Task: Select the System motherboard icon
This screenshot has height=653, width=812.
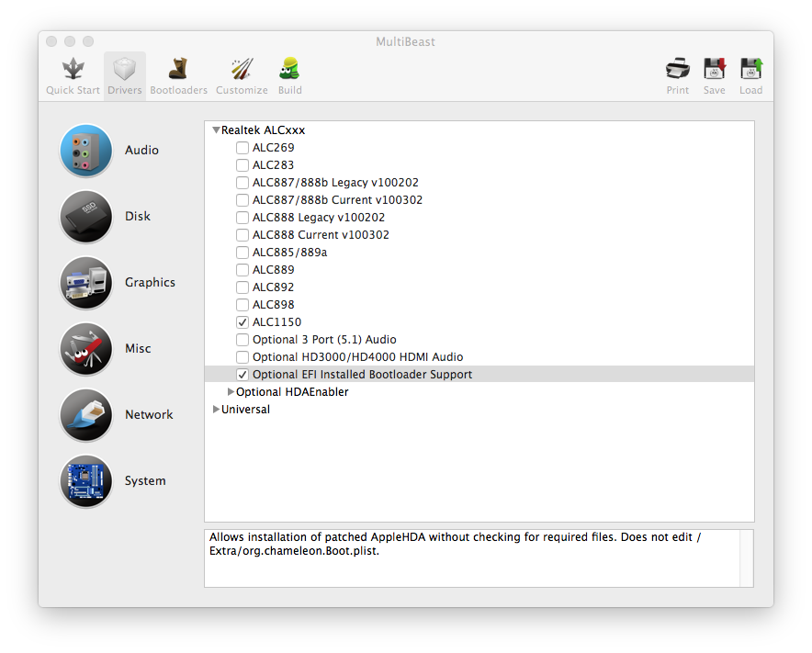Action: click(x=86, y=481)
